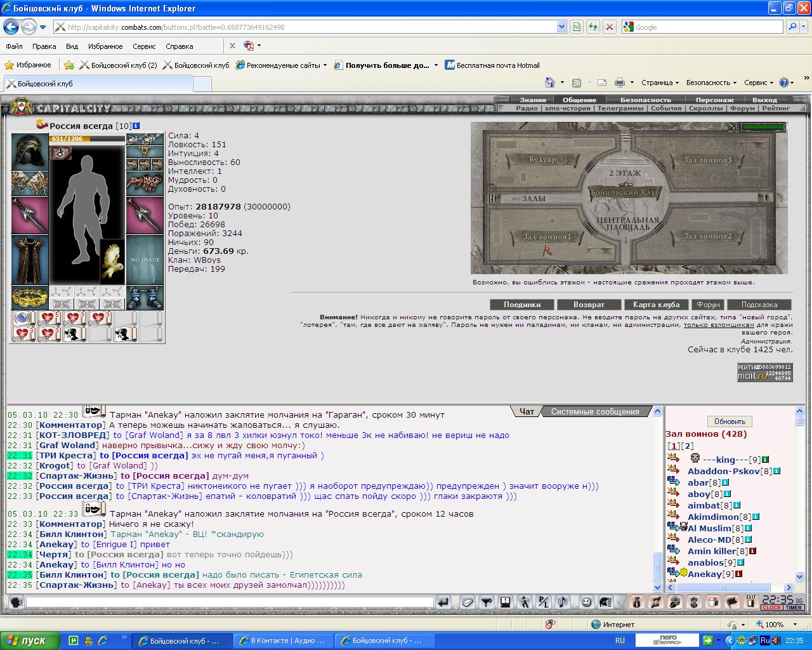Select Зал воинов1 on the club map
This screenshot has width=812, height=650.
coord(547,237)
